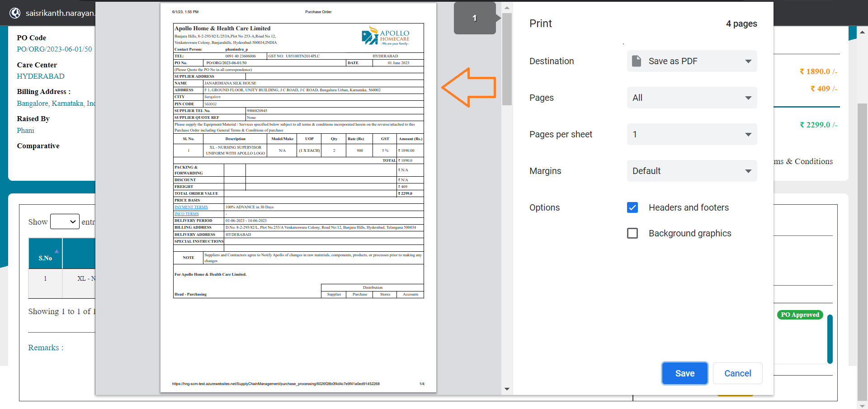The width and height of the screenshot is (868, 409).
Task: Disable the Headers and footers checkbox
Action: 632,207
